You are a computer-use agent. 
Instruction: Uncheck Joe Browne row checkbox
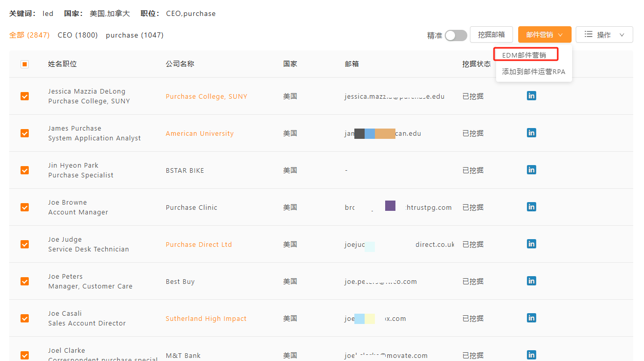(x=25, y=207)
